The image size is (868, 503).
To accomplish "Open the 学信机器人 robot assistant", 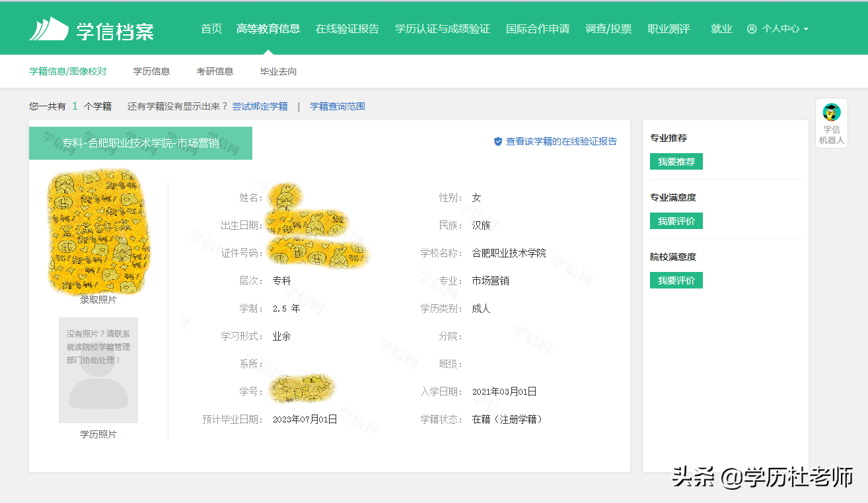I will point(832,123).
